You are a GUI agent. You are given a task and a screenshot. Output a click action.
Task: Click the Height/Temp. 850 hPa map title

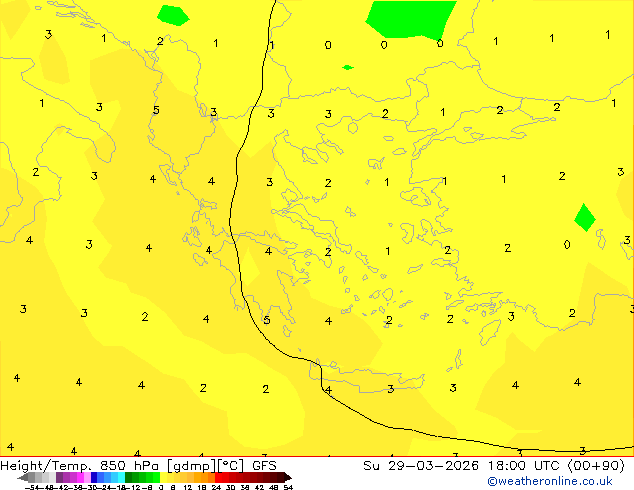[138, 466]
